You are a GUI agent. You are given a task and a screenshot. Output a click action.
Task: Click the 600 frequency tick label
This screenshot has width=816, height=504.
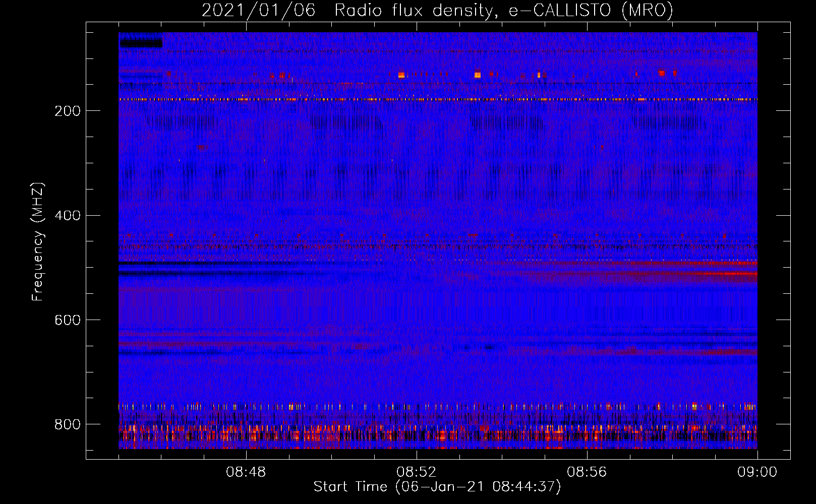(x=68, y=321)
